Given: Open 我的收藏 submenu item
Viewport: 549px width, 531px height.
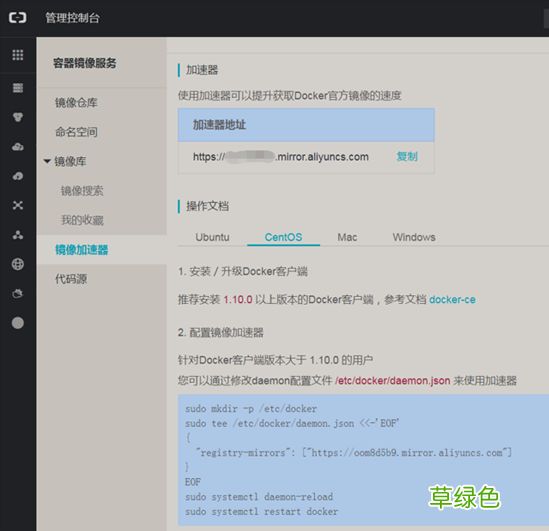Looking at the screenshot, I should pos(82,220).
